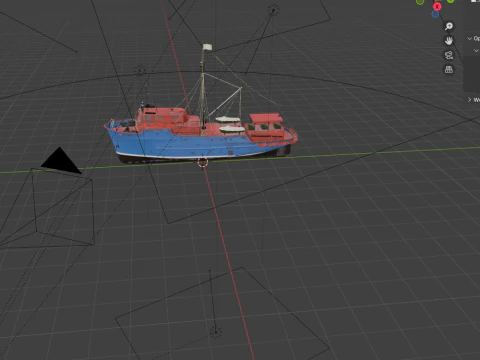Switch perspective/orthographic with the grid icon
Screen dimensions: 480x360
449,69
